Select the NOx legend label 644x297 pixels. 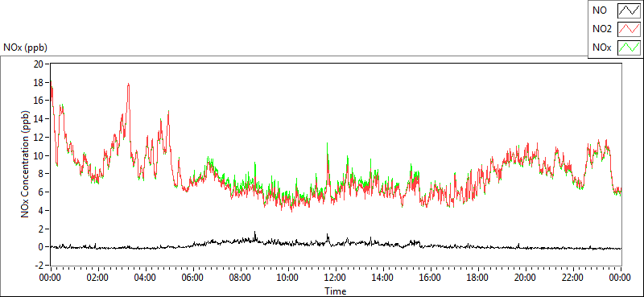[601, 48]
